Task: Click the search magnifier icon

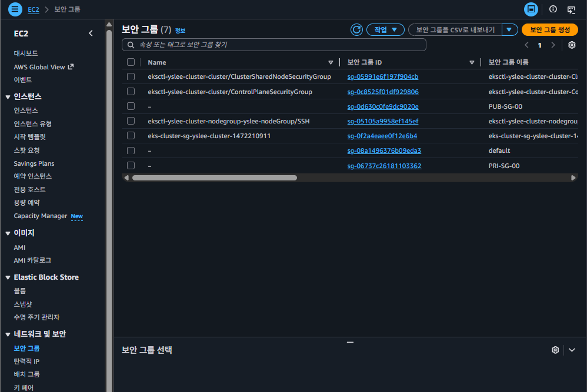Action: click(x=131, y=45)
